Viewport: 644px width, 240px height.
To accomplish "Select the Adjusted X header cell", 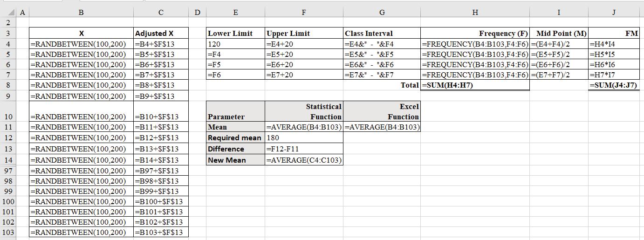I will [161, 33].
